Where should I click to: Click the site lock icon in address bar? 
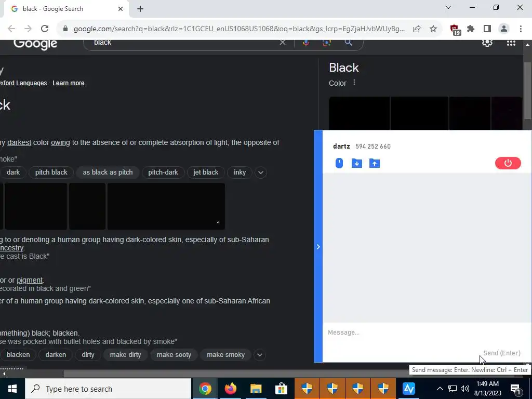[65, 29]
